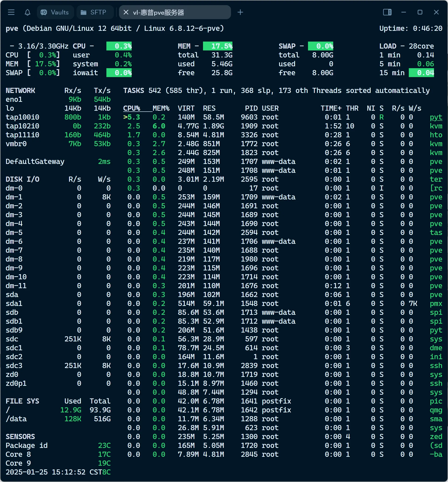The image size is (448, 482).
Task: Click the MEM% column header
Action: [x=161, y=108]
